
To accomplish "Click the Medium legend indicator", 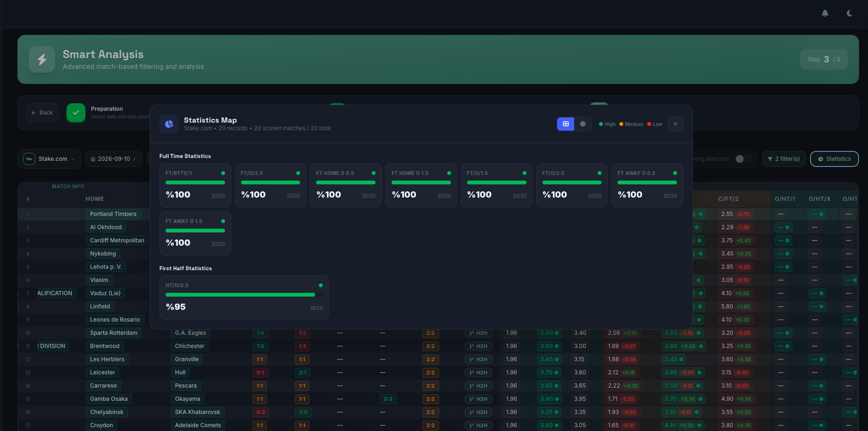I will tap(631, 124).
